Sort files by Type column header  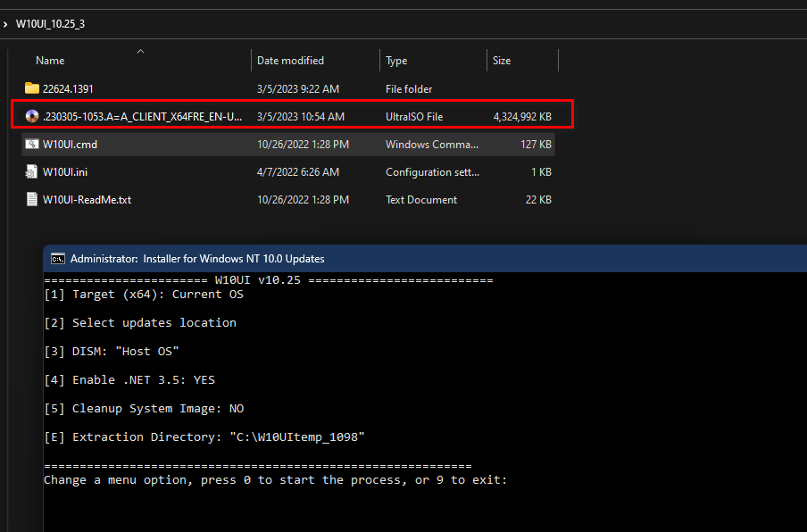coord(396,61)
